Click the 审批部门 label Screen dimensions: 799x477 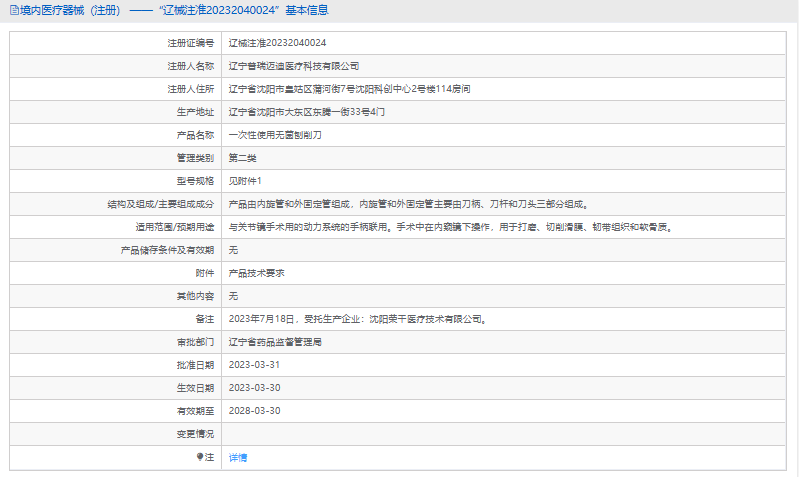(196, 342)
